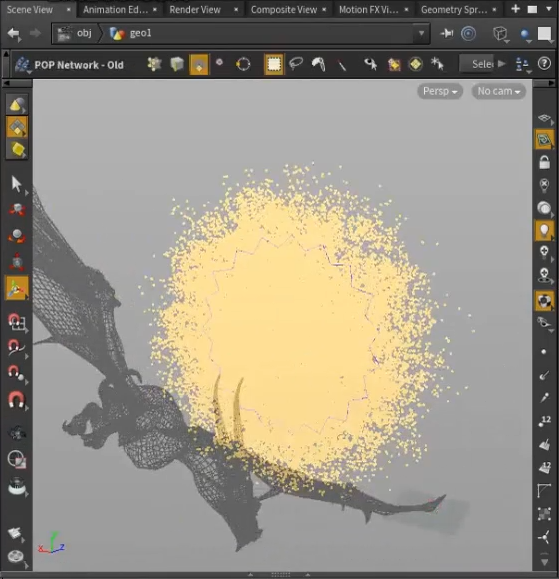
Task: Expand the arrow beside the Sele field
Action: [x=501, y=64]
